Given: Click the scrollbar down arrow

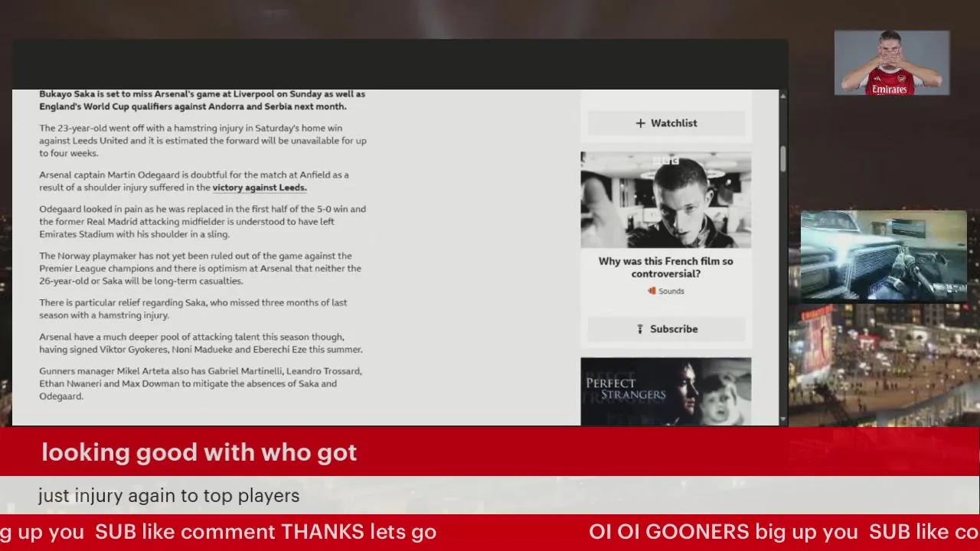Looking at the screenshot, I should coord(783,420).
